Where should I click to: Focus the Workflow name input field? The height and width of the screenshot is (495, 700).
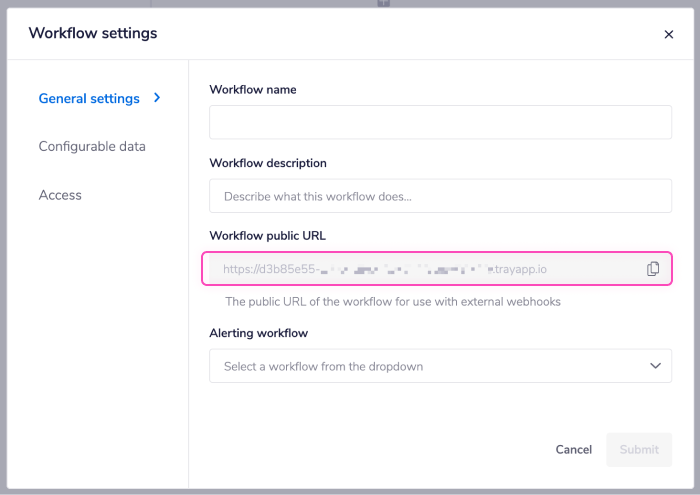440,122
